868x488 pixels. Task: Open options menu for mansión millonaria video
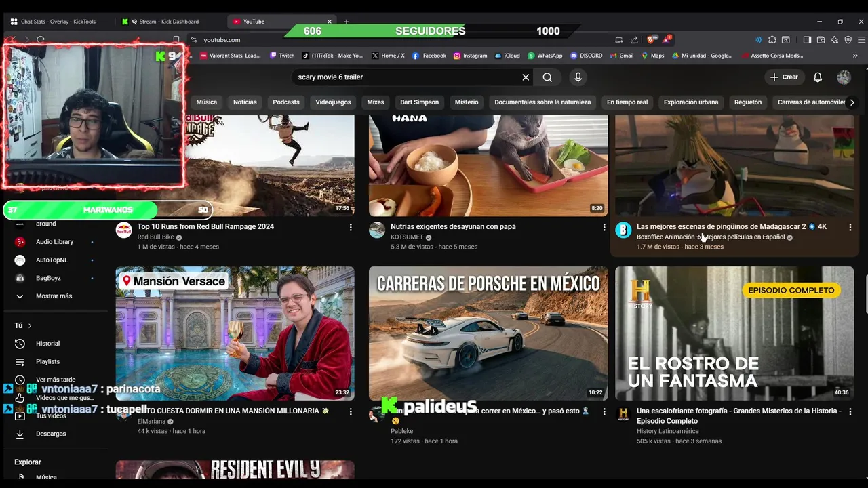(x=351, y=411)
